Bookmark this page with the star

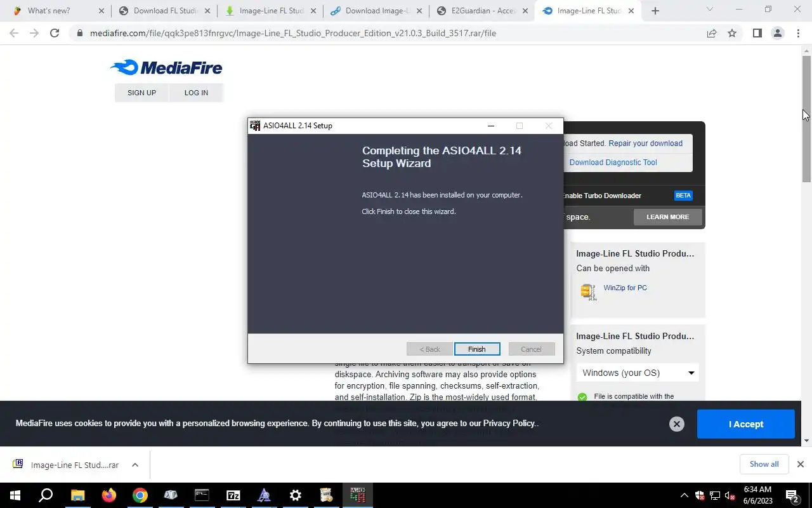732,33
